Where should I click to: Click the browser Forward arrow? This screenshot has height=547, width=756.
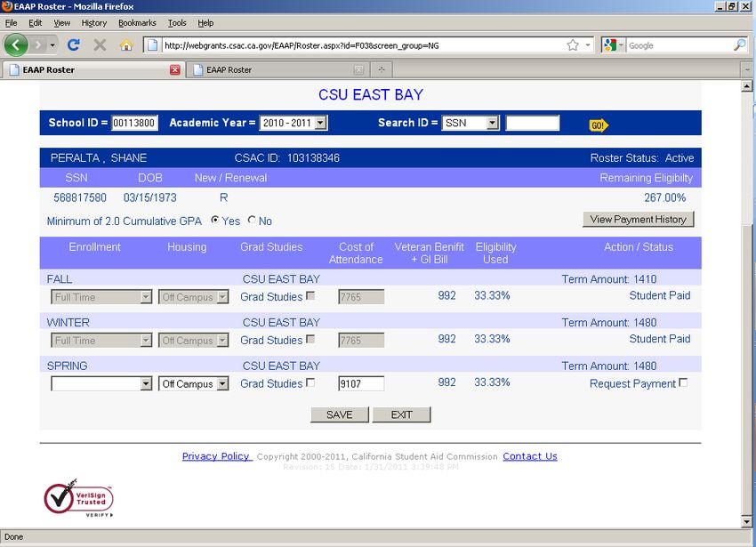[38, 45]
